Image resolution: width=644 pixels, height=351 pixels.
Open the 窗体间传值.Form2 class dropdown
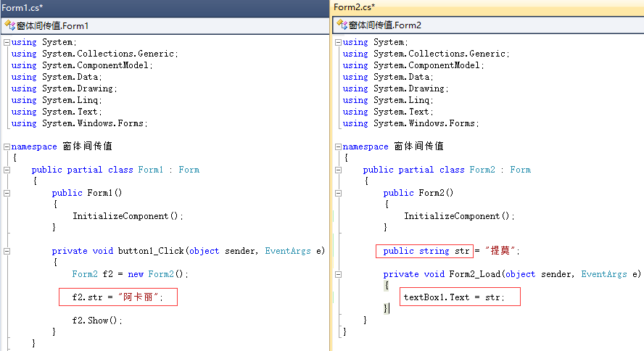[488, 25]
